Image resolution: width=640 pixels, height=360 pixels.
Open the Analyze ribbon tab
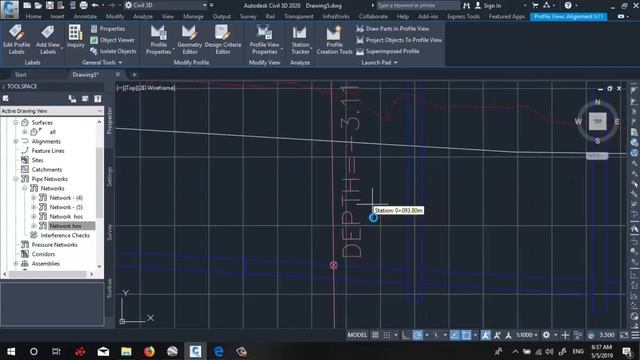143,16
